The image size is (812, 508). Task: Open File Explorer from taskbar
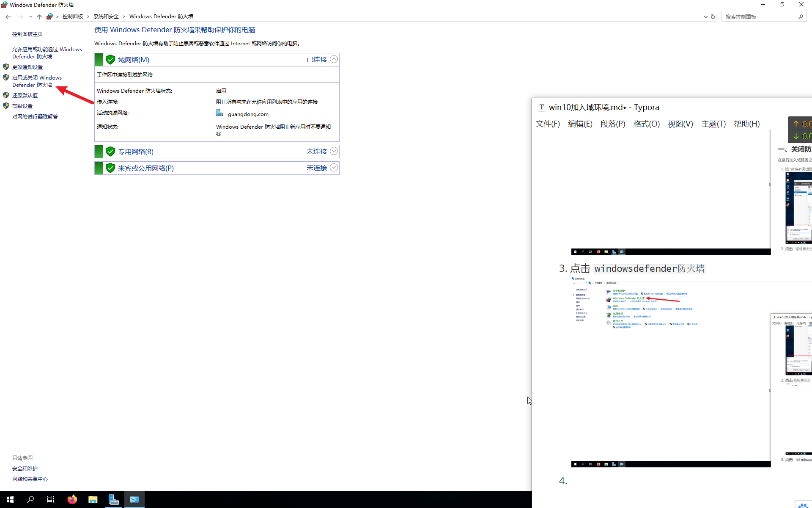click(93, 500)
